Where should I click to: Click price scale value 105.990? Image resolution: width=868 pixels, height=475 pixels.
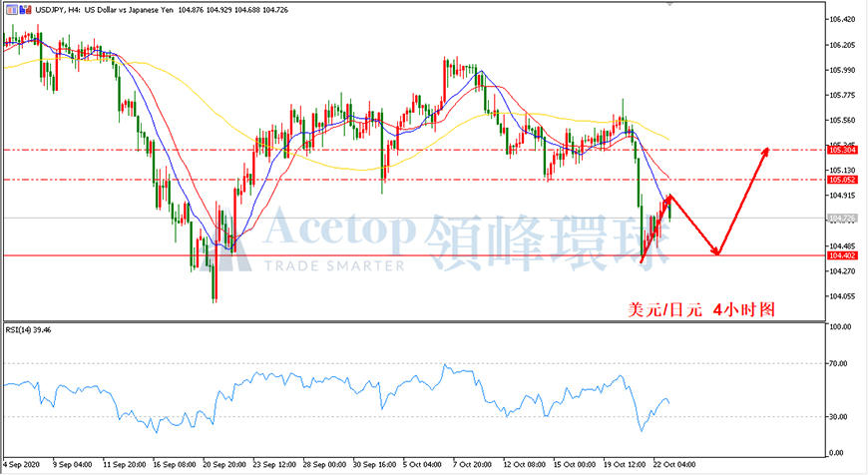842,70
